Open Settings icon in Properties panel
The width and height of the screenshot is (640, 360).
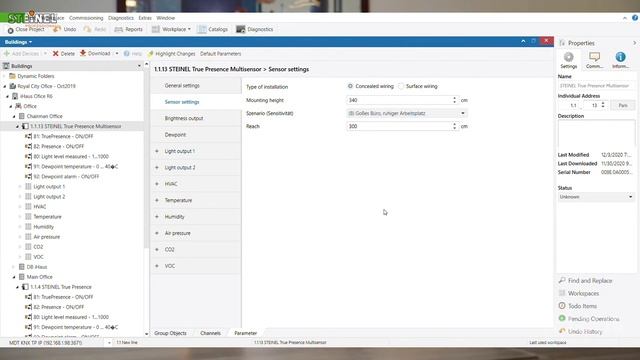(x=569, y=57)
